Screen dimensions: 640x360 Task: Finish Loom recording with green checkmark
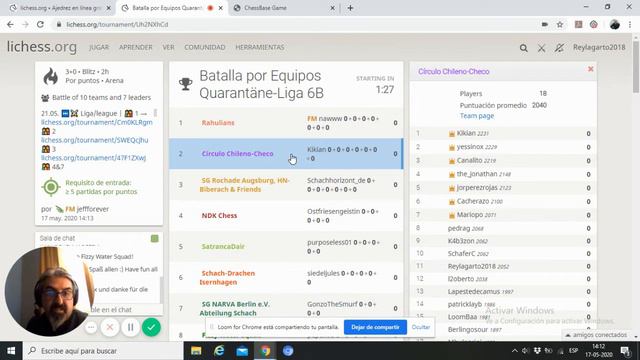tap(151, 327)
